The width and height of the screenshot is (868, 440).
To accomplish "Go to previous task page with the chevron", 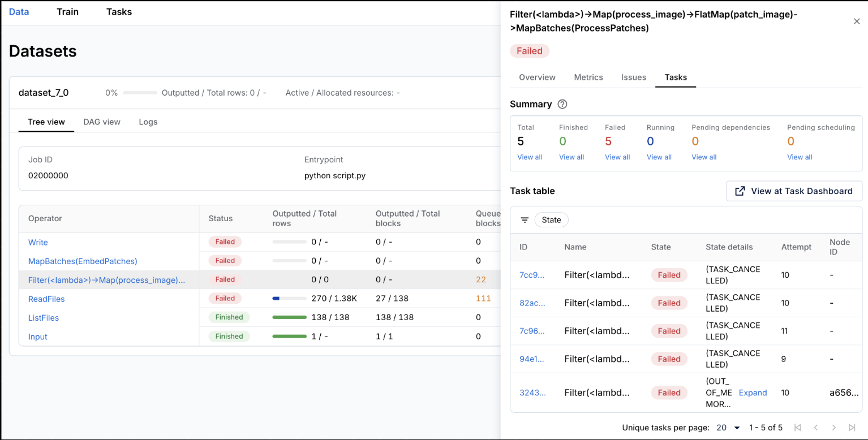I will tap(816, 428).
